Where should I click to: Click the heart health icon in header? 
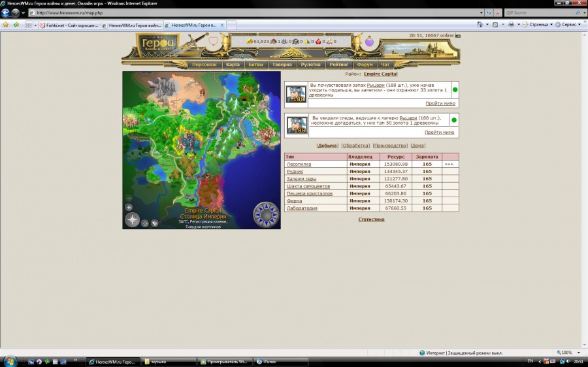pos(213,41)
